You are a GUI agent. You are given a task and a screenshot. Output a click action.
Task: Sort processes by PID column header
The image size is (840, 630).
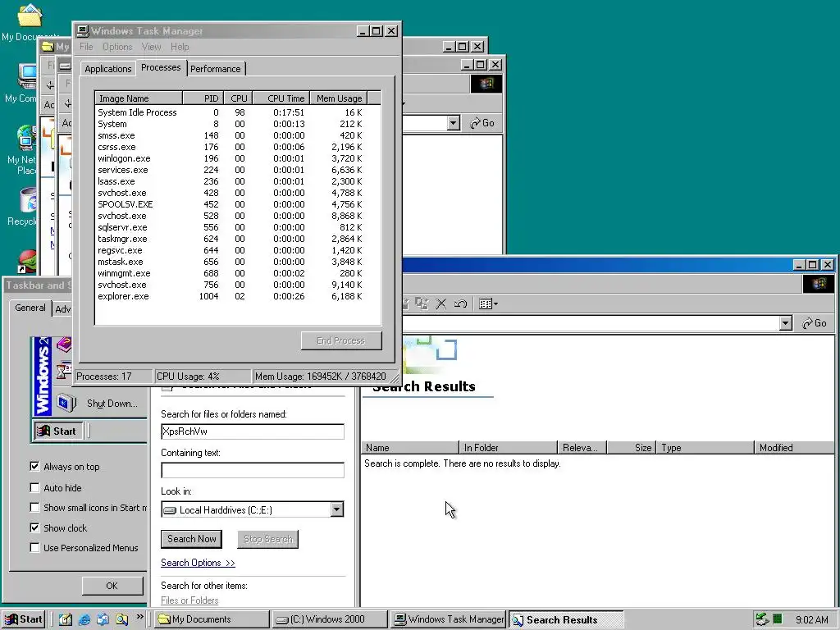[203, 98]
